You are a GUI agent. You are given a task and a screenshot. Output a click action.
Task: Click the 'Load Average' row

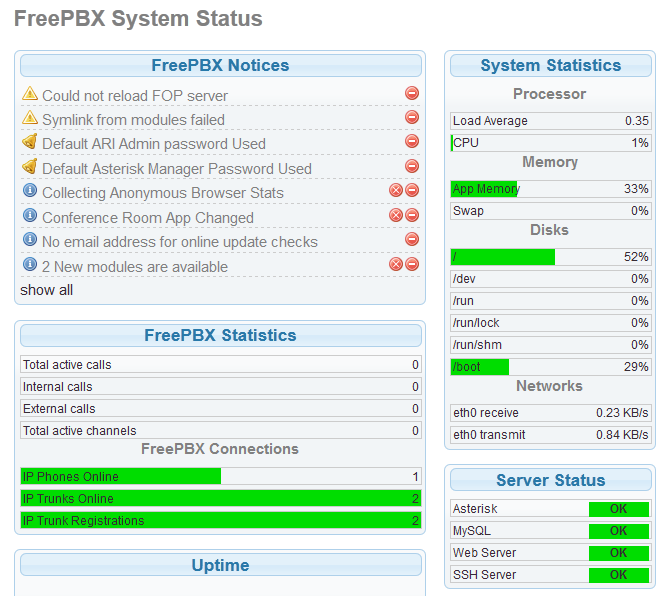[x=551, y=121]
